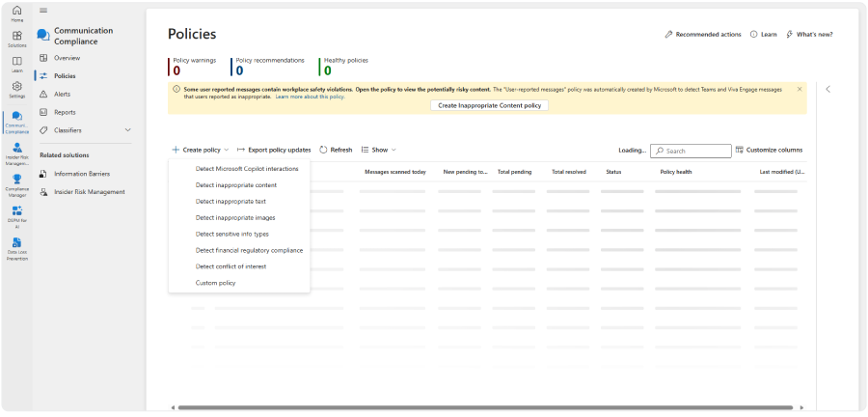Toggle the hamburger navigation menu
The height and width of the screenshot is (417, 868).
click(43, 11)
